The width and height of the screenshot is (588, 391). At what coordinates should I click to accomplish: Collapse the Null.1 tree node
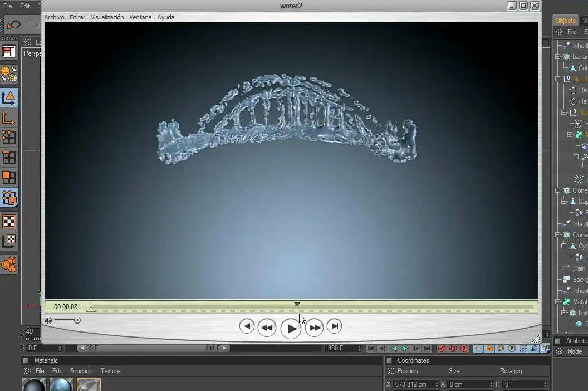pos(558,79)
